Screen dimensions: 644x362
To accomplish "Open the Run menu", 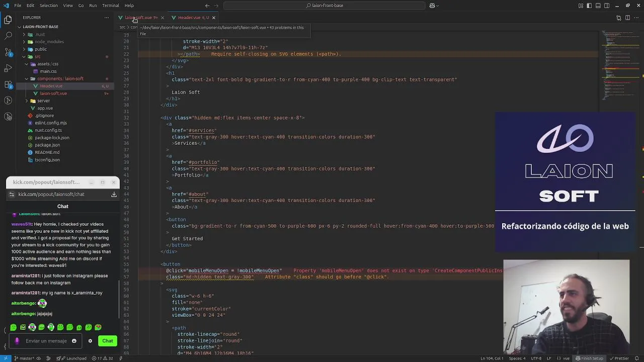I will (93, 6).
